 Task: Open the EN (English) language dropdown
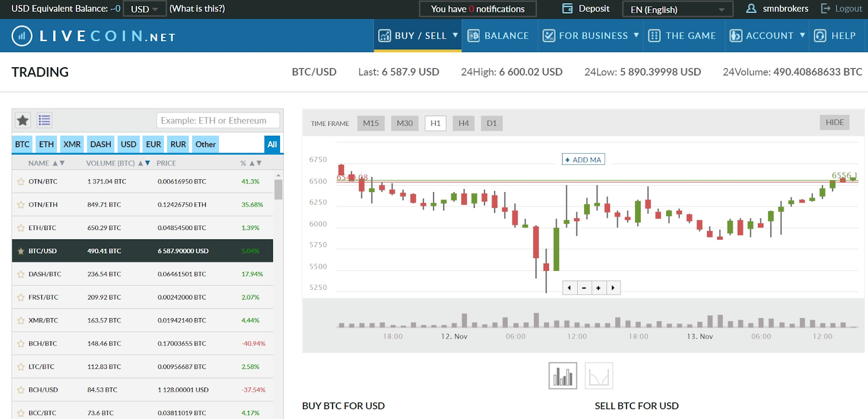678,9
